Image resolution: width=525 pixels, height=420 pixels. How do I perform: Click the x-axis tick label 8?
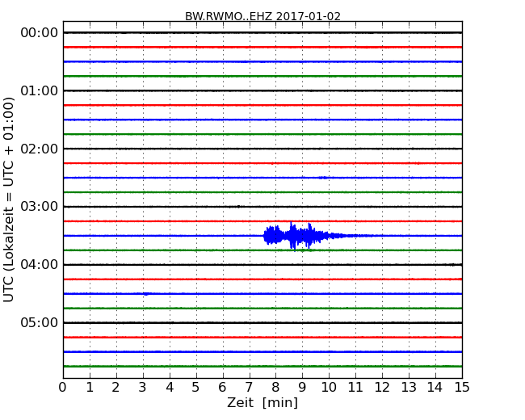(x=275, y=388)
